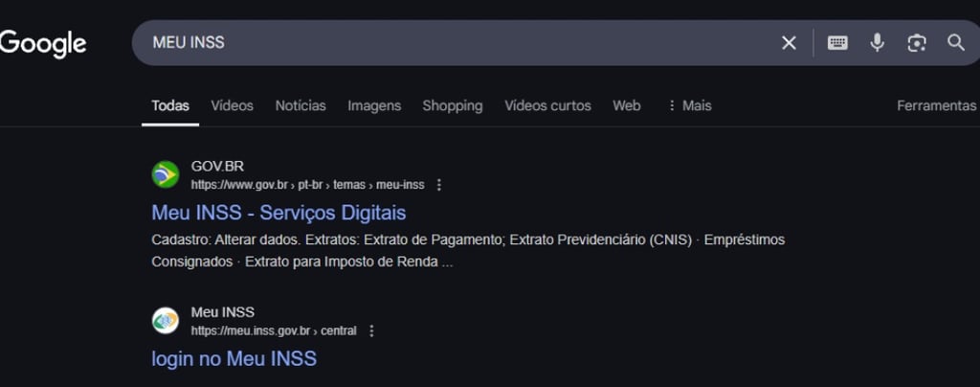Click the GOV.BR site name
The height and width of the screenshot is (387, 980).
[217, 167]
